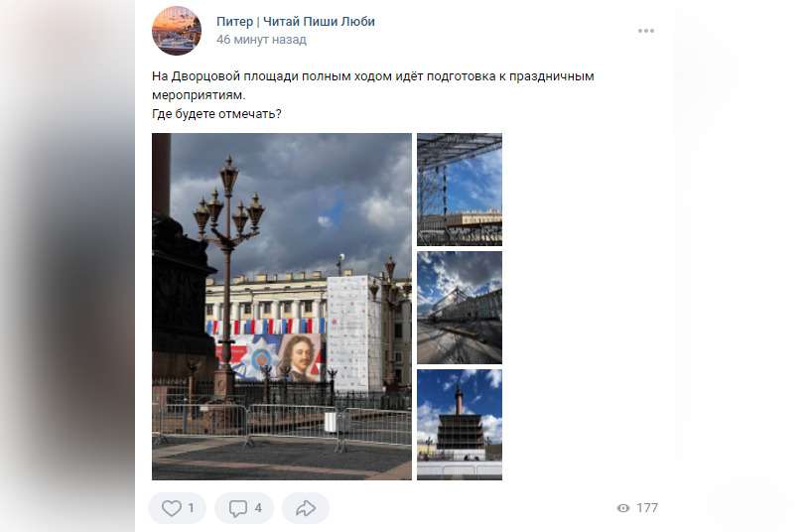This screenshot has height=532, width=809.
Task: Open the middle thumbnail of the square under clouds
Action: coord(460,308)
